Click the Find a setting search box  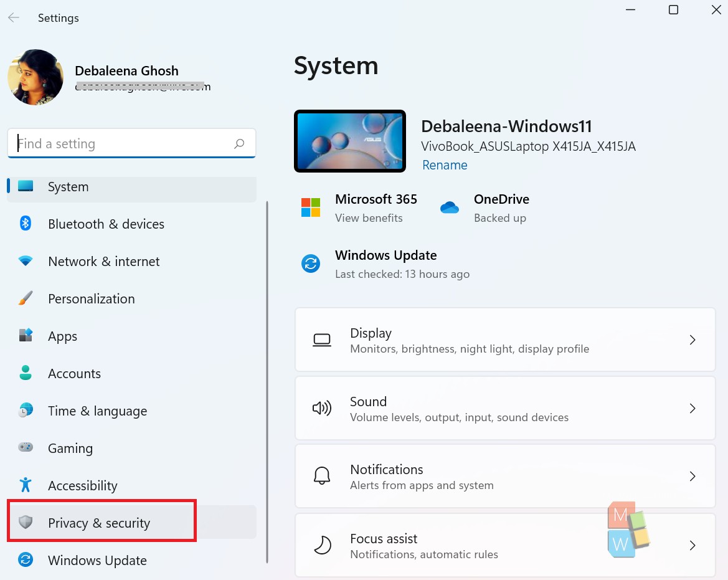click(132, 143)
